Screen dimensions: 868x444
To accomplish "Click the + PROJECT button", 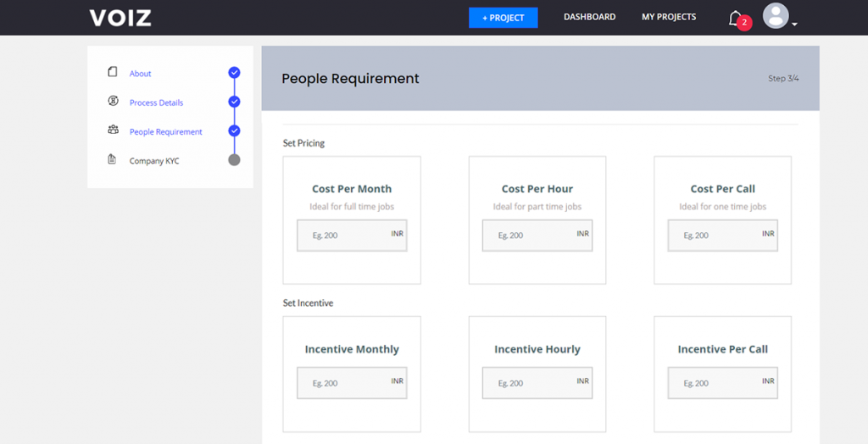I will click(x=504, y=18).
